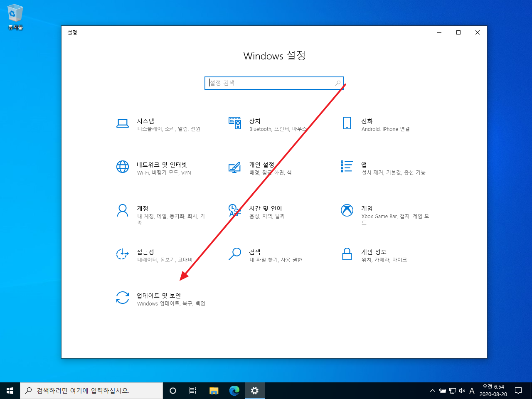Click '디스플레이, 소리, 알림, 전원' description
Viewport: 532px width, 399px height.
pos(169,129)
